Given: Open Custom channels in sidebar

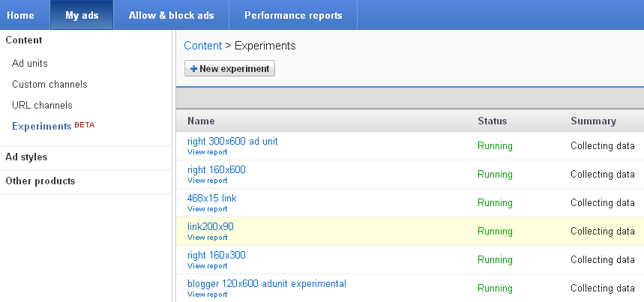Looking at the screenshot, I should tap(49, 85).
